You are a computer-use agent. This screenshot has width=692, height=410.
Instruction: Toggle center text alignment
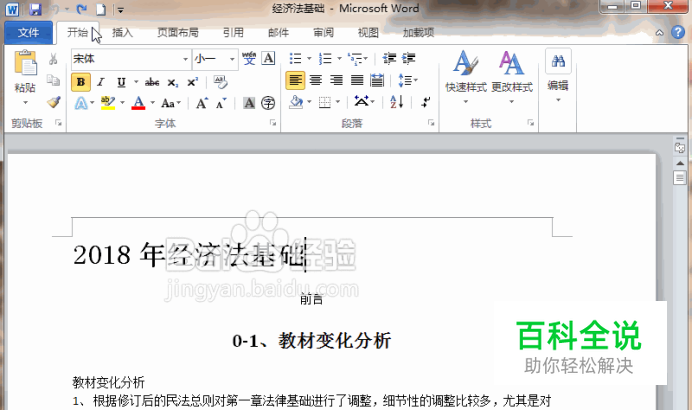(x=316, y=80)
